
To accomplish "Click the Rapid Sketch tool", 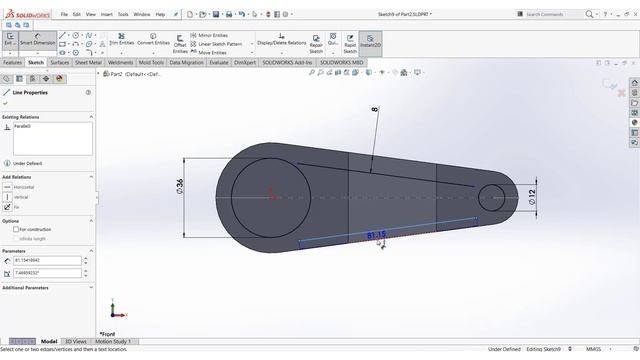I will click(x=350, y=44).
